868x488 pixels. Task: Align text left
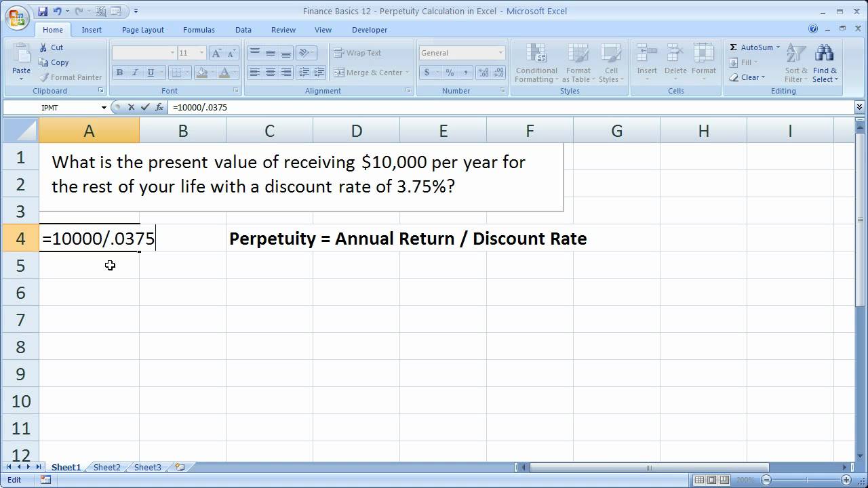click(x=255, y=73)
